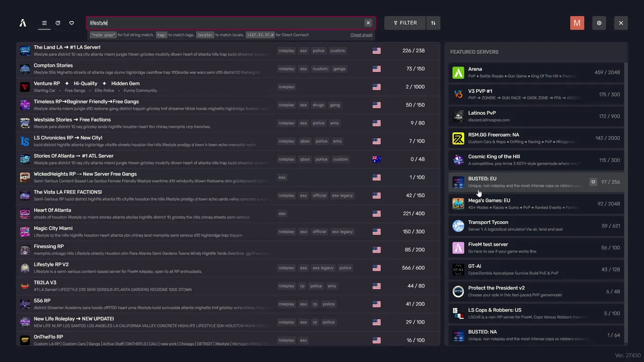The height and width of the screenshot is (362, 644).
Task: Open Protect the President v2 server
Action: point(536,291)
